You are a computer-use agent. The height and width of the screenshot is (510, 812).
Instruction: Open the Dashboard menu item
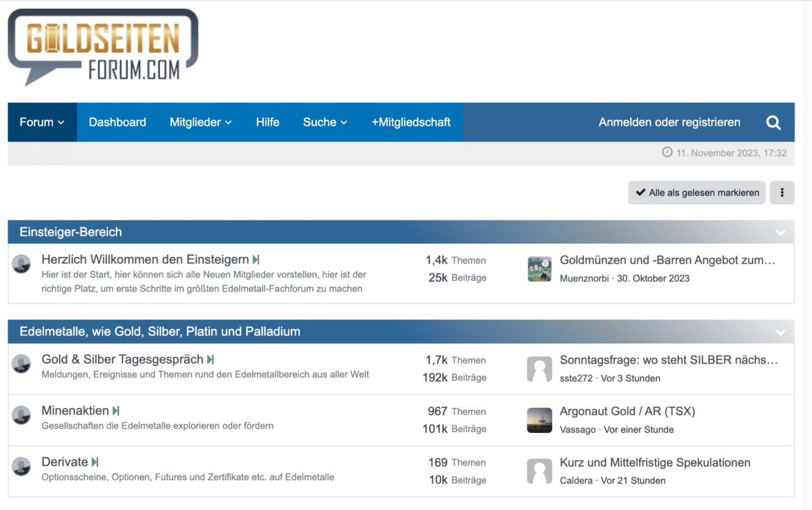[x=117, y=122]
